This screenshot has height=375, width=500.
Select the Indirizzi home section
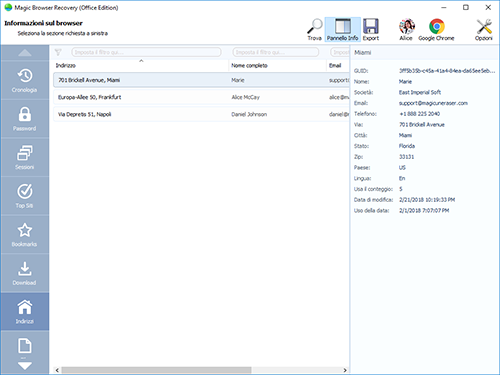[x=25, y=312]
